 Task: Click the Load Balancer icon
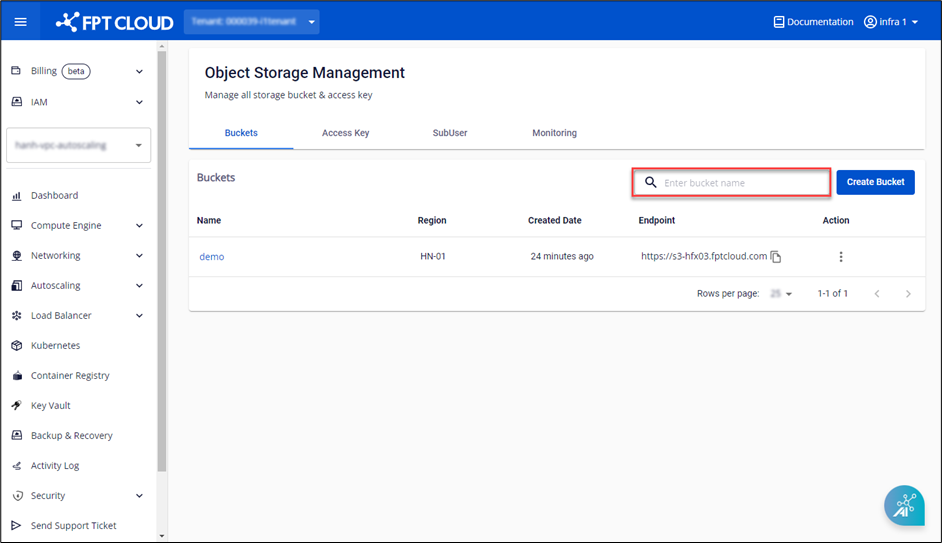coord(17,315)
